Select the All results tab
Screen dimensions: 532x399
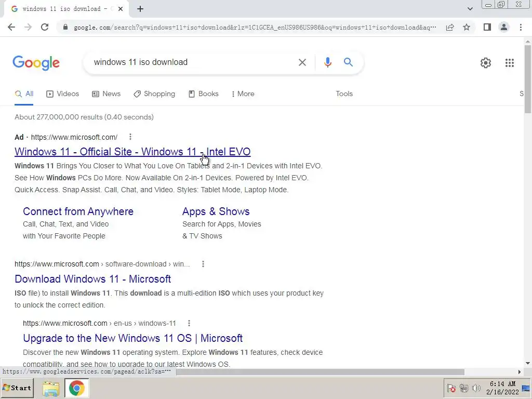pyautogui.click(x=24, y=94)
